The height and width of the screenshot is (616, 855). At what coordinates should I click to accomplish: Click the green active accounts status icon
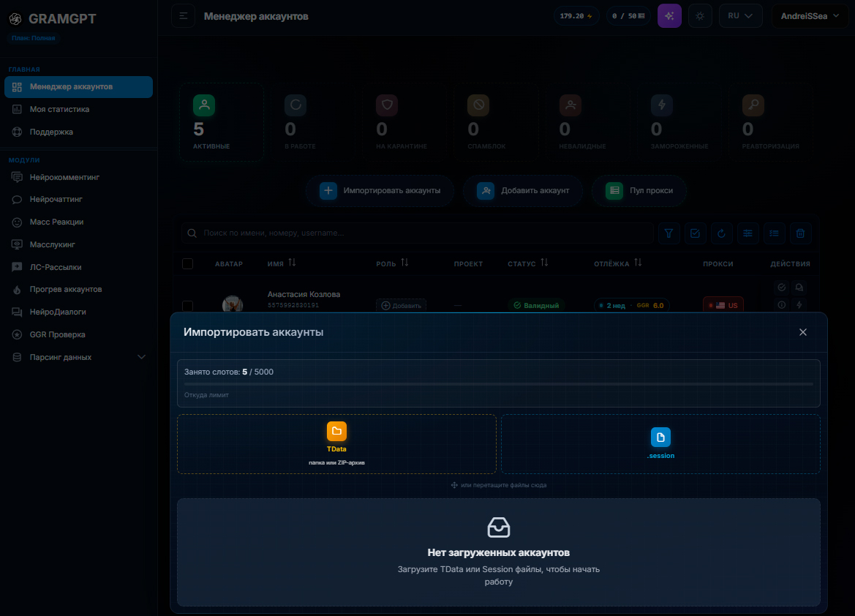point(204,105)
